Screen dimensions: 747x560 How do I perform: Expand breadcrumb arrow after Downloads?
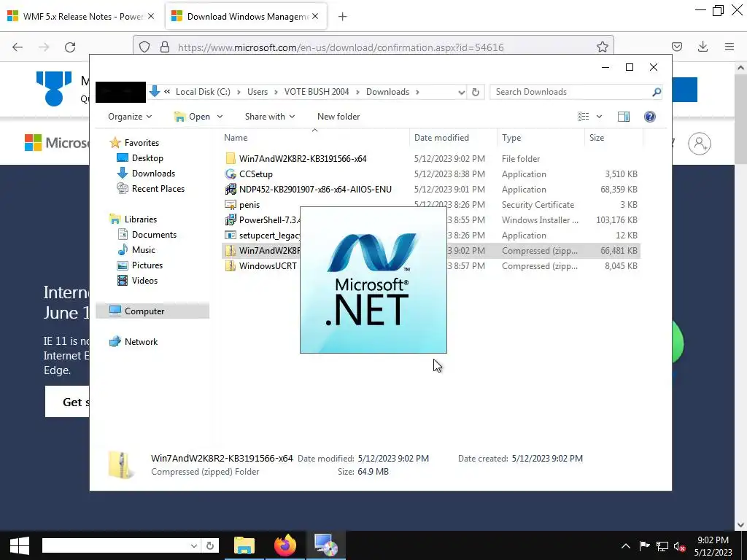click(417, 92)
